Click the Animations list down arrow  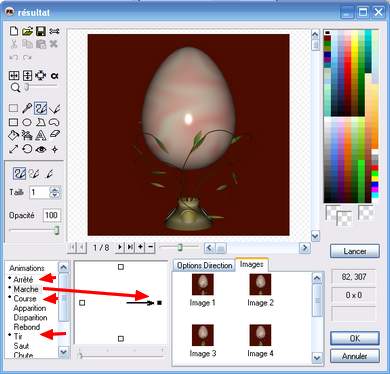[63, 352]
